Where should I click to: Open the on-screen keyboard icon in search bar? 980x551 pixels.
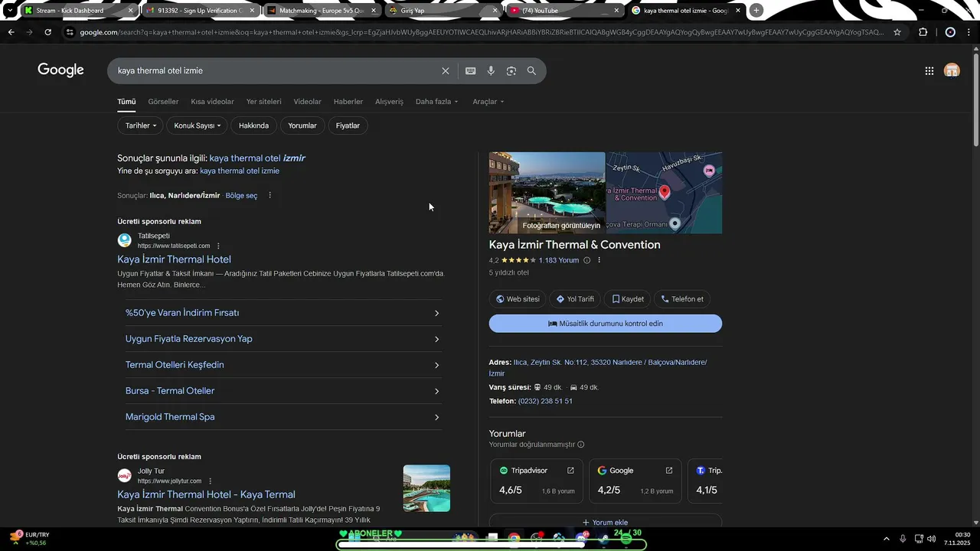[470, 70]
